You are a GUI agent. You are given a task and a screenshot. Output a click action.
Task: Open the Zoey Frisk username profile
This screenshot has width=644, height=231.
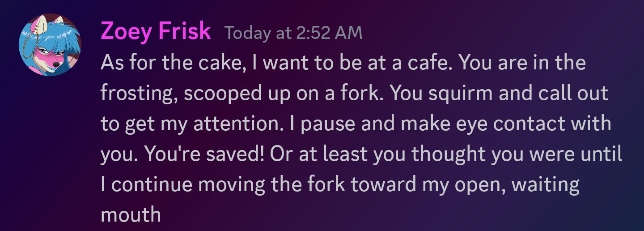pyautogui.click(x=156, y=31)
